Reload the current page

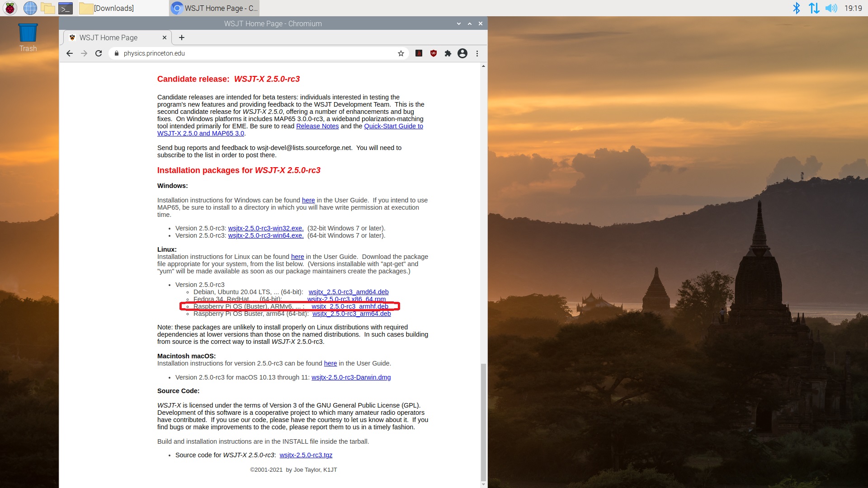tap(99, 53)
